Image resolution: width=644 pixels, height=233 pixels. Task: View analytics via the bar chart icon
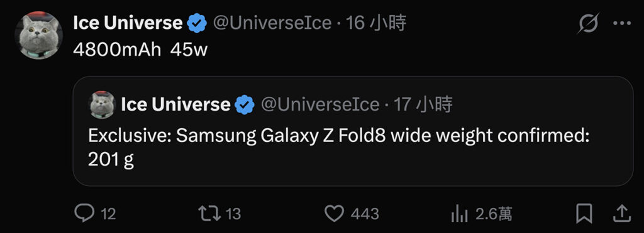460,214
